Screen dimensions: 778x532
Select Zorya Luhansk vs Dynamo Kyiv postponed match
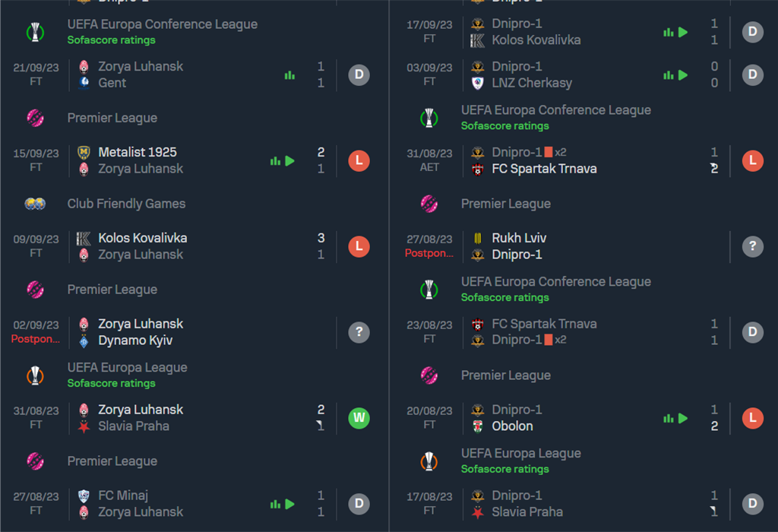pyautogui.click(x=194, y=332)
